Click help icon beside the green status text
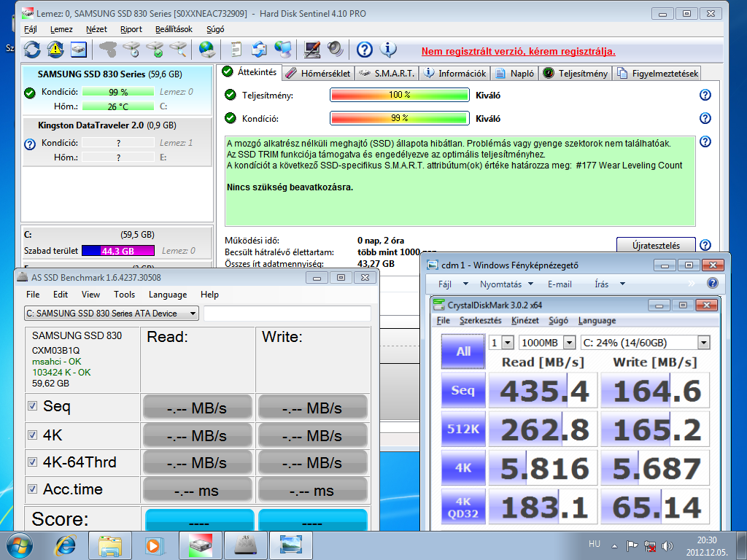This screenshot has height=560, width=747. 705,141
